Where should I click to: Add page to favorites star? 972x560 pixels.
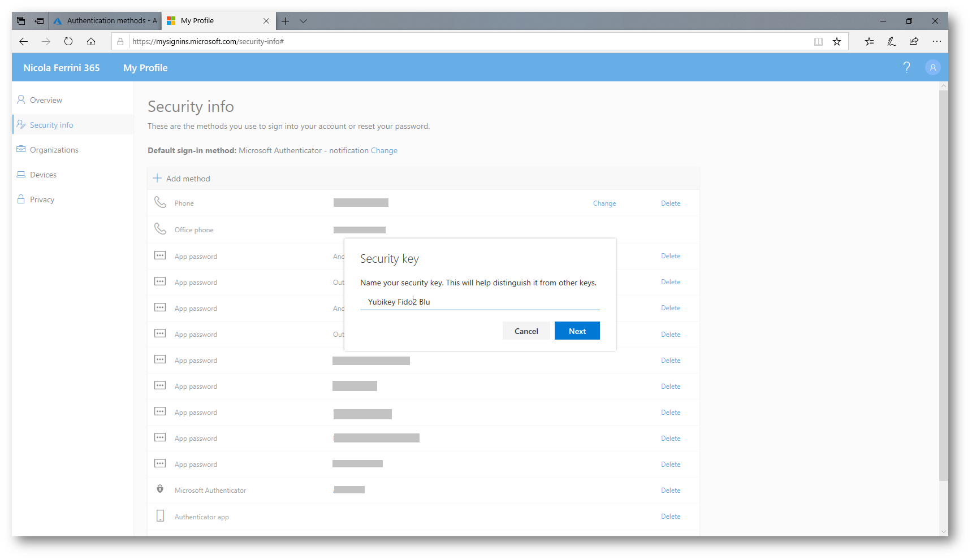pos(837,41)
